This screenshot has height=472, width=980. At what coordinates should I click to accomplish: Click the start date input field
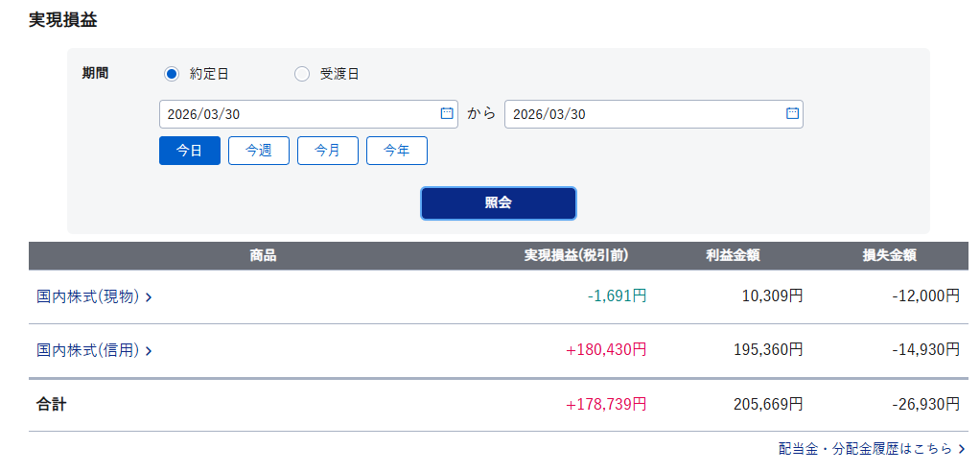point(297,114)
